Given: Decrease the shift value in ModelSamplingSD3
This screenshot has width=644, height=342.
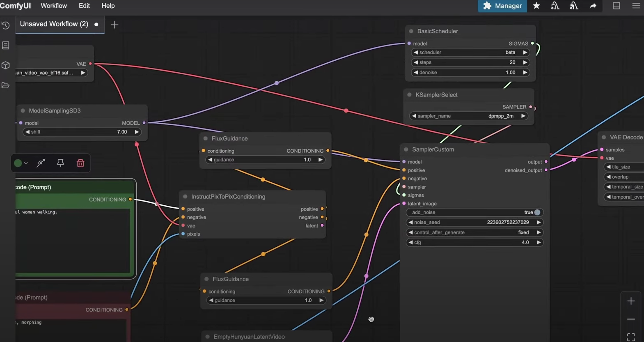Looking at the screenshot, I should (x=28, y=132).
